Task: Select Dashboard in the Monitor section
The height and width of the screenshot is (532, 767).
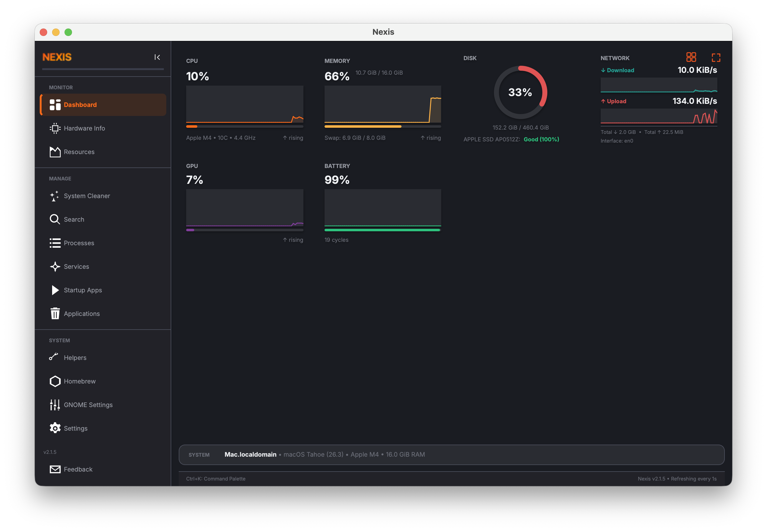Action: 80,104
